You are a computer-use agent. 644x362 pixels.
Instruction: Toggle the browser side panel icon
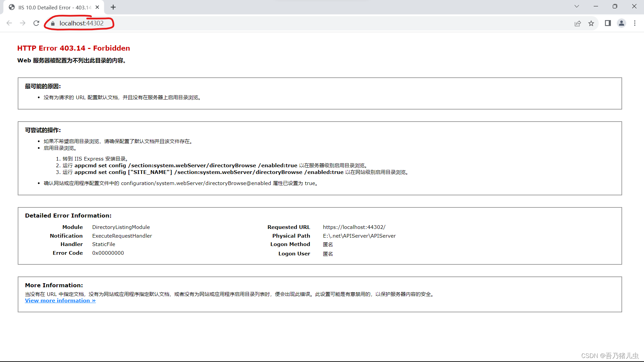pos(608,23)
